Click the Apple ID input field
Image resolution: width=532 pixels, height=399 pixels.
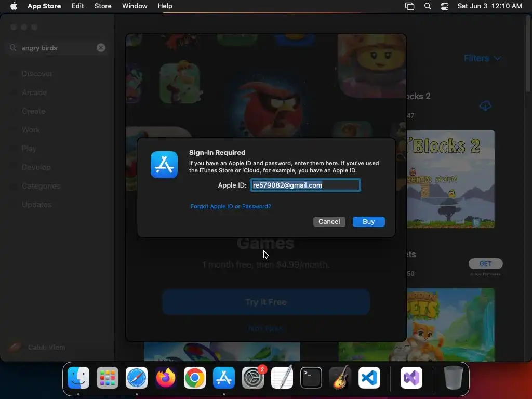point(305,185)
